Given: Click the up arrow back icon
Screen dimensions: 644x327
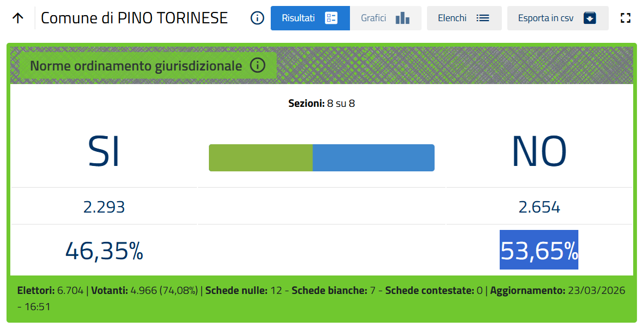Looking at the screenshot, I should click(x=18, y=18).
